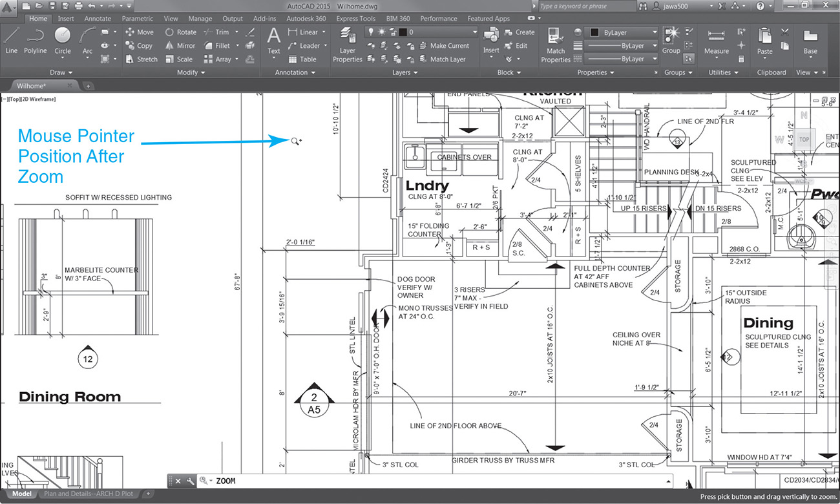The image size is (840, 504).
Task: Activate the Rotate command
Action: pos(180,32)
